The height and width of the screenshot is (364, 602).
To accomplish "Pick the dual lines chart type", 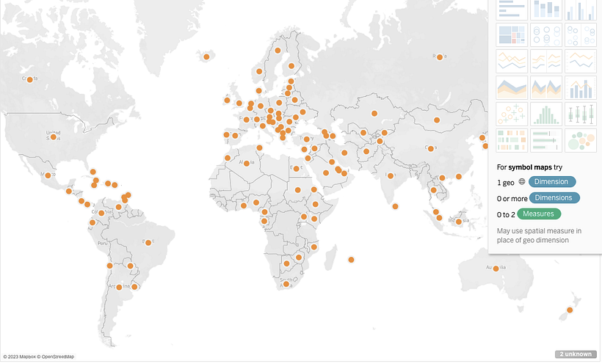I will 581,61.
